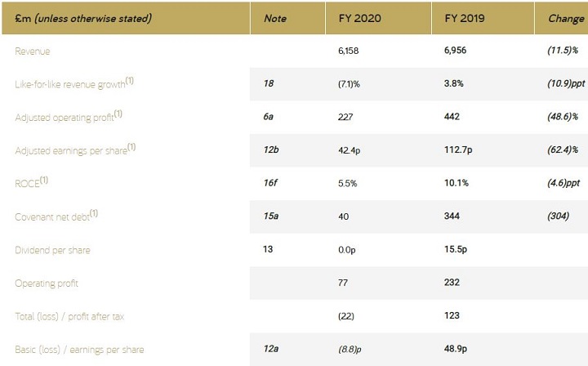
Task: Click note reference 18
Action: (x=269, y=83)
